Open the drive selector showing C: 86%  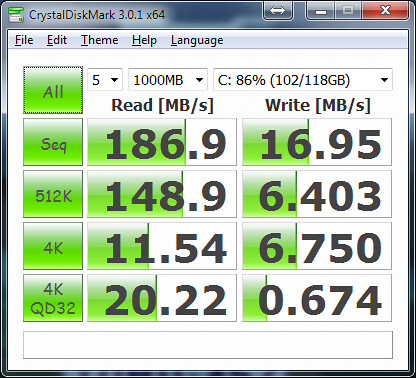tap(303, 80)
